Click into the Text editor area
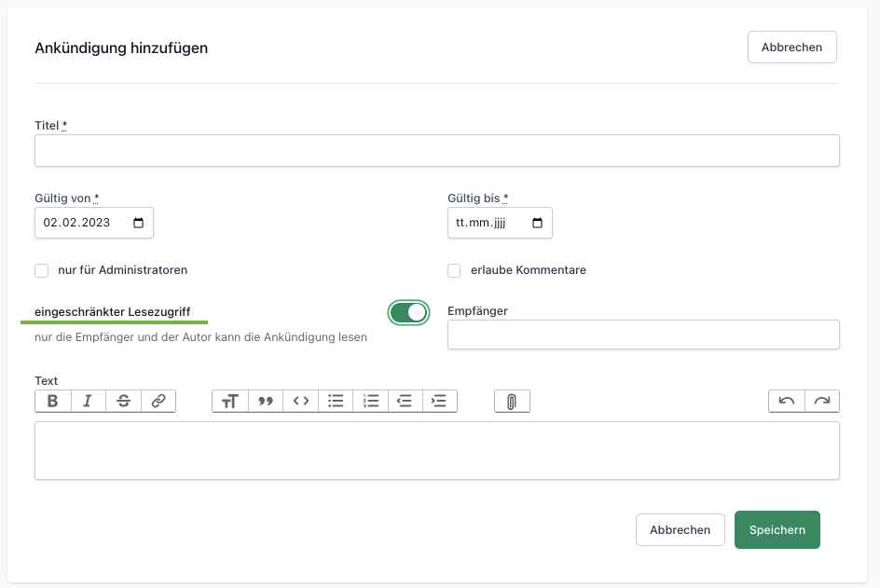Viewport: 880px width, 588px height. coord(437,450)
